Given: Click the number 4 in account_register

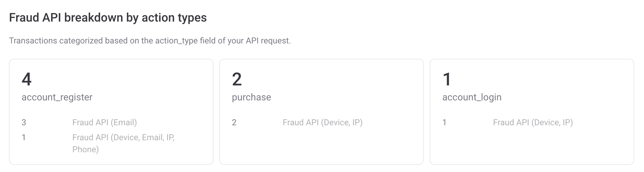Looking at the screenshot, I should coord(27,79).
